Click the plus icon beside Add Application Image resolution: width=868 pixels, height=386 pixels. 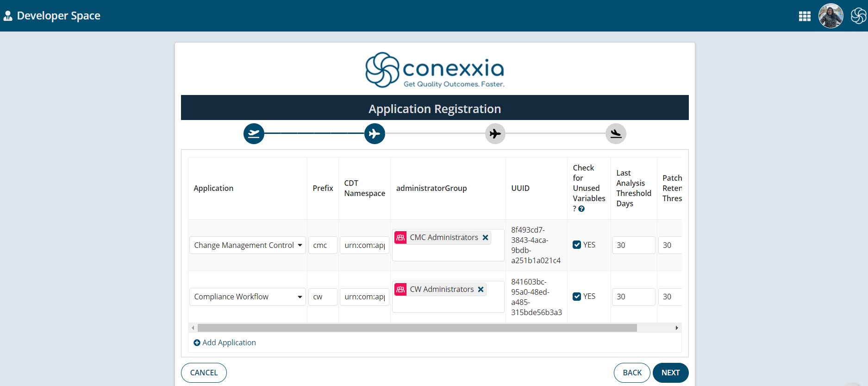pos(197,343)
